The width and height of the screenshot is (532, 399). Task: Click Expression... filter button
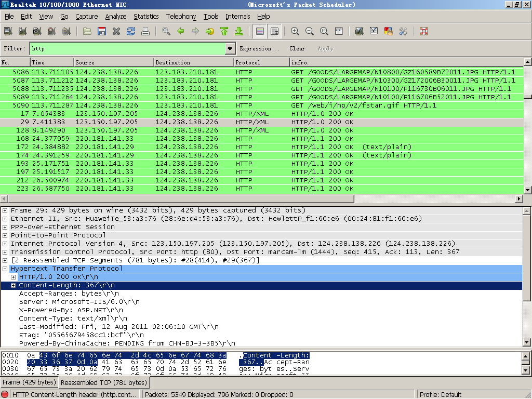click(259, 48)
